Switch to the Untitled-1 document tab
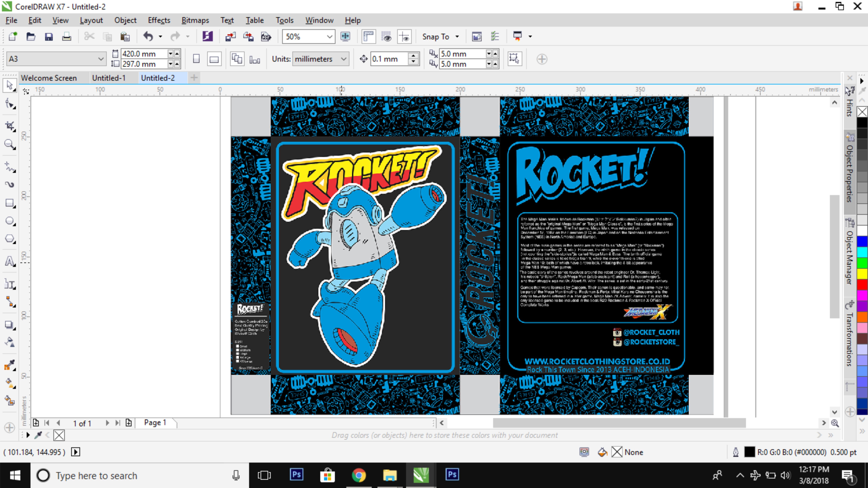 point(109,77)
